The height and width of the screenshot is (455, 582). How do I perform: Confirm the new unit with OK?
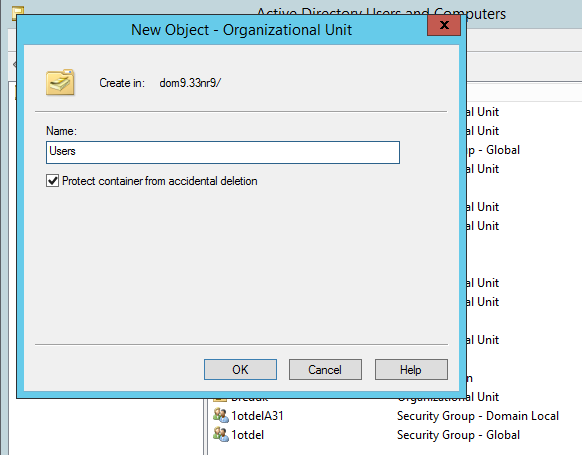coord(240,369)
